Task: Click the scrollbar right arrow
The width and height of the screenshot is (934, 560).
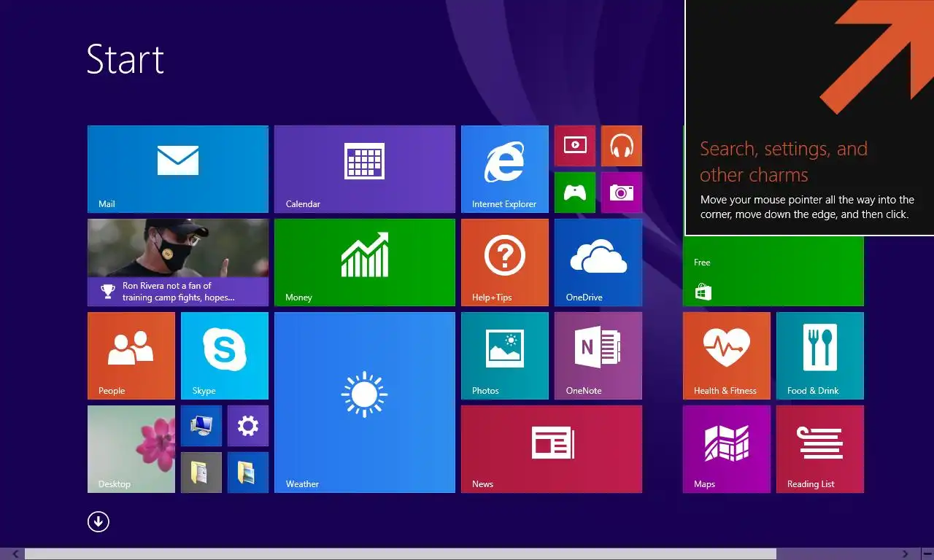Action: pos(906,554)
